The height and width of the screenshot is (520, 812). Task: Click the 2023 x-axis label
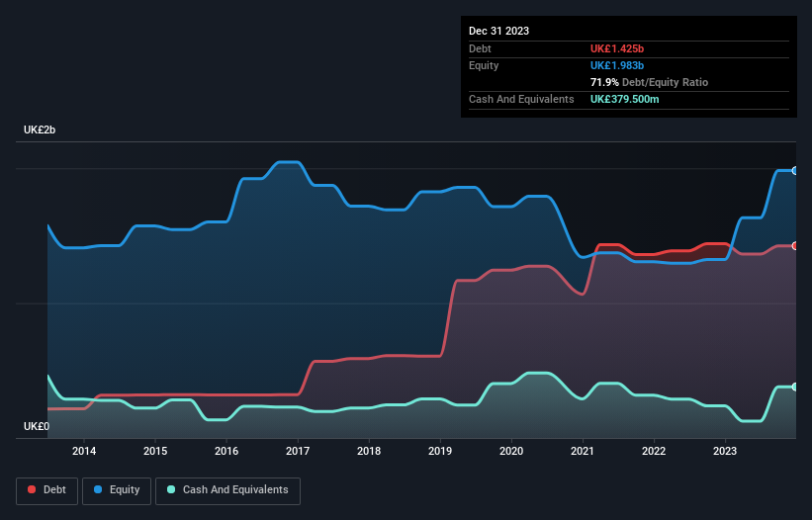pos(725,451)
